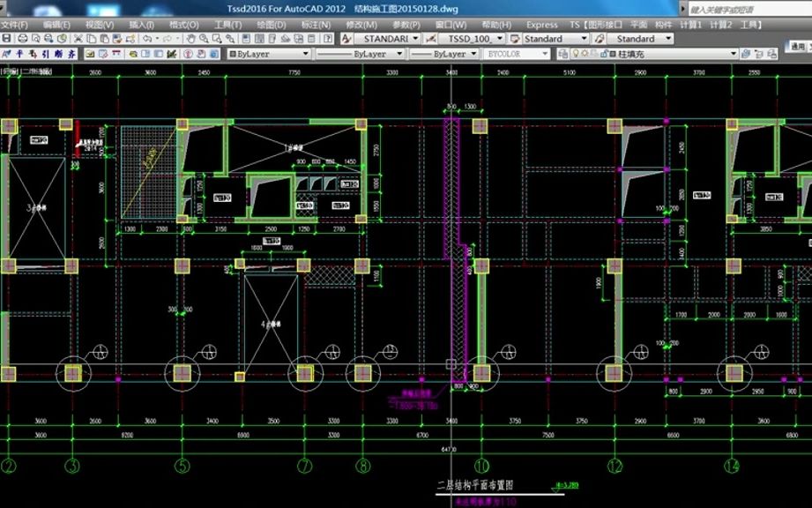Open the BYCOLOR color control dropdown
Viewport: 812px width, 508px height.
pos(544,54)
